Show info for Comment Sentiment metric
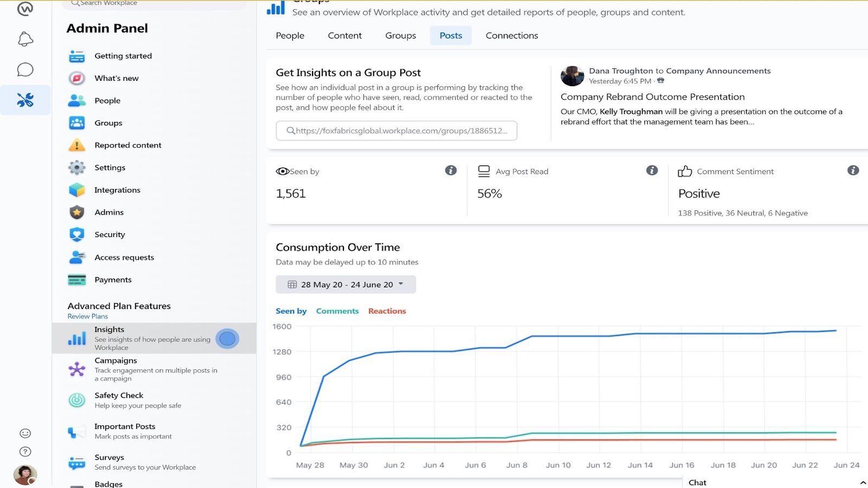The height and width of the screenshot is (488, 868). 853,170
